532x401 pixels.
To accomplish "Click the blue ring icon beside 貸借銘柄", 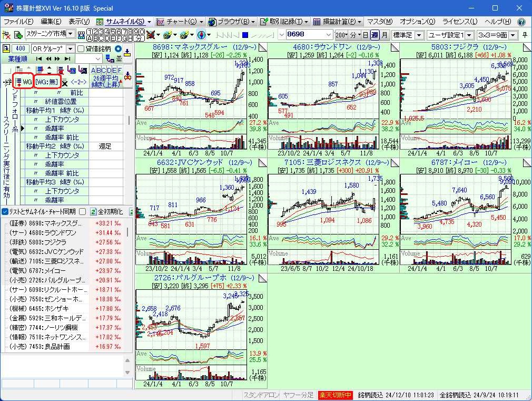I will point(118,48).
